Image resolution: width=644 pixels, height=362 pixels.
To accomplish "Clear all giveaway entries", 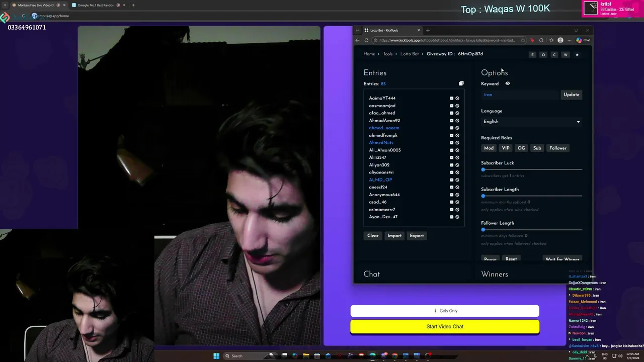I will [373, 236].
